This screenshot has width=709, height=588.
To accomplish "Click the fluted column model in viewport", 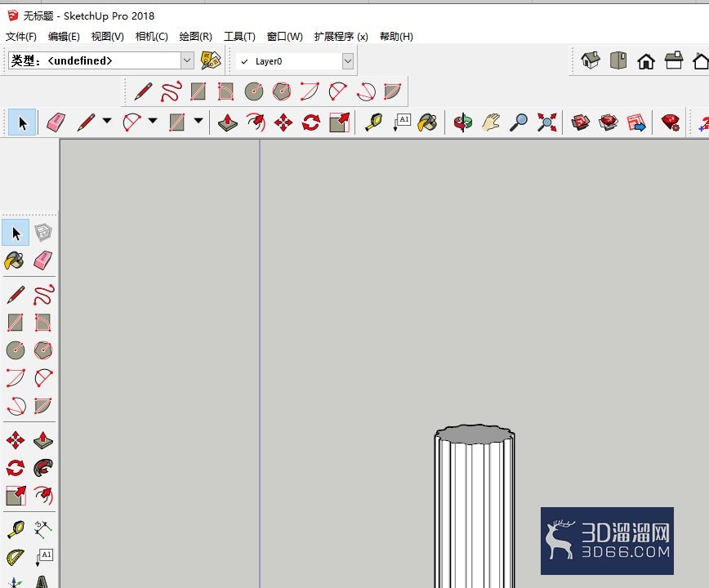I will [x=475, y=506].
